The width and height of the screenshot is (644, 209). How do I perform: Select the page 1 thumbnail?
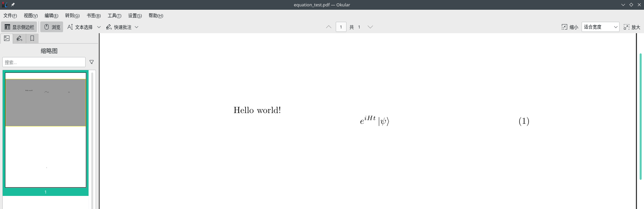pos(46,130)
